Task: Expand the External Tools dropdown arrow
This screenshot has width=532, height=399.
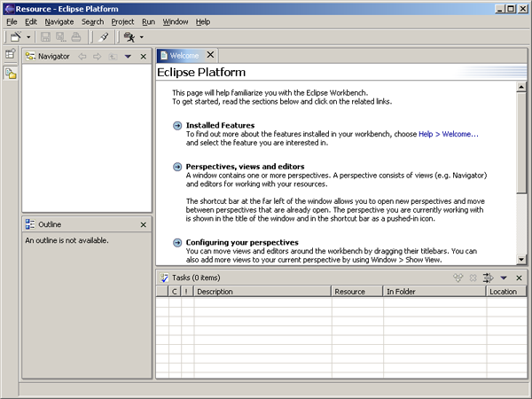Action: point(142,37)
